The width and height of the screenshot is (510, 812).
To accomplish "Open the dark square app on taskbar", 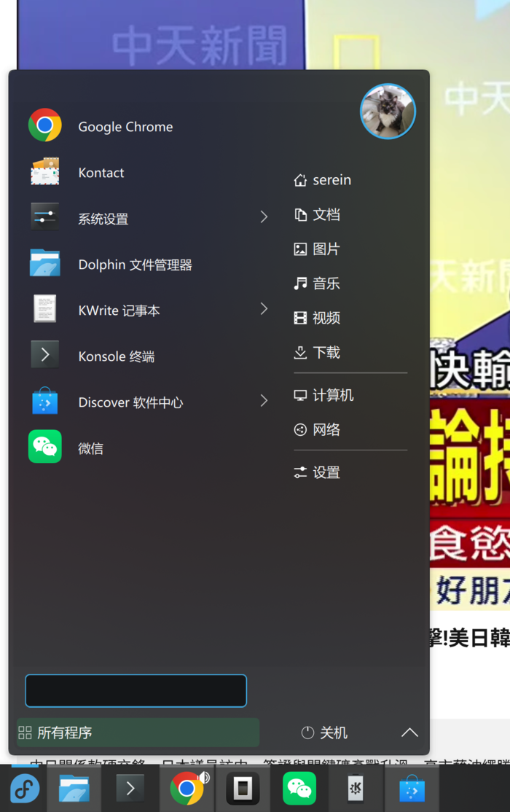I will point(243,788).
